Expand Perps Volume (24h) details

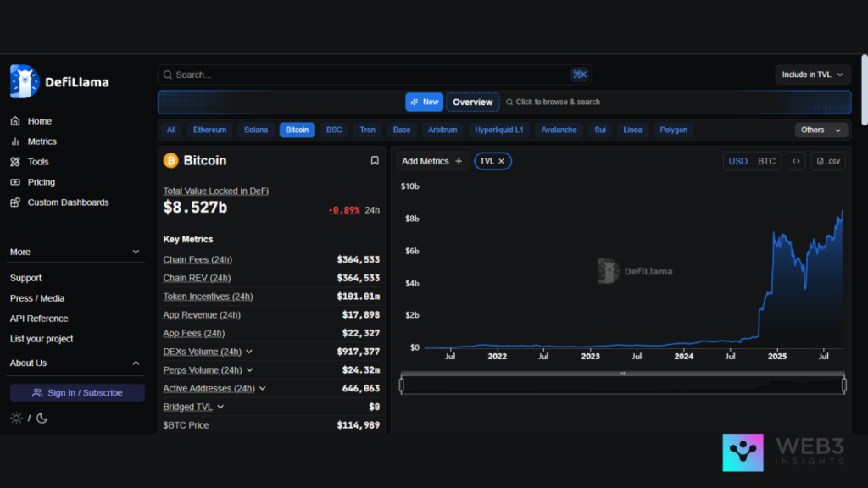click(x=250, y=370)
